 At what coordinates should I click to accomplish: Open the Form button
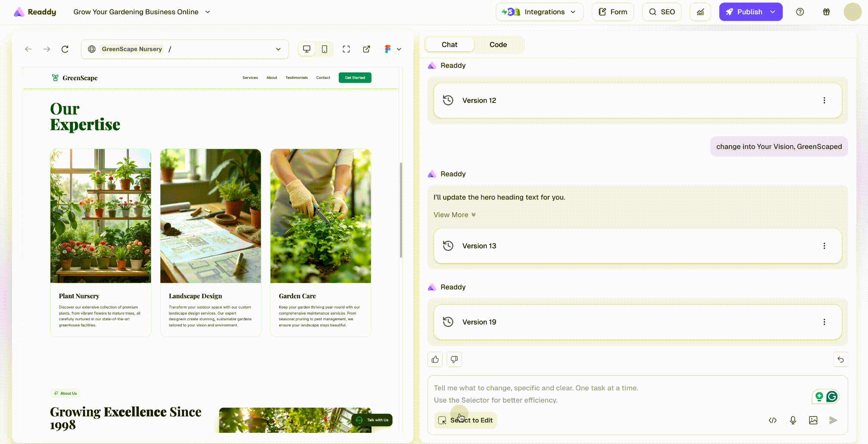click(x=612, y=12)
